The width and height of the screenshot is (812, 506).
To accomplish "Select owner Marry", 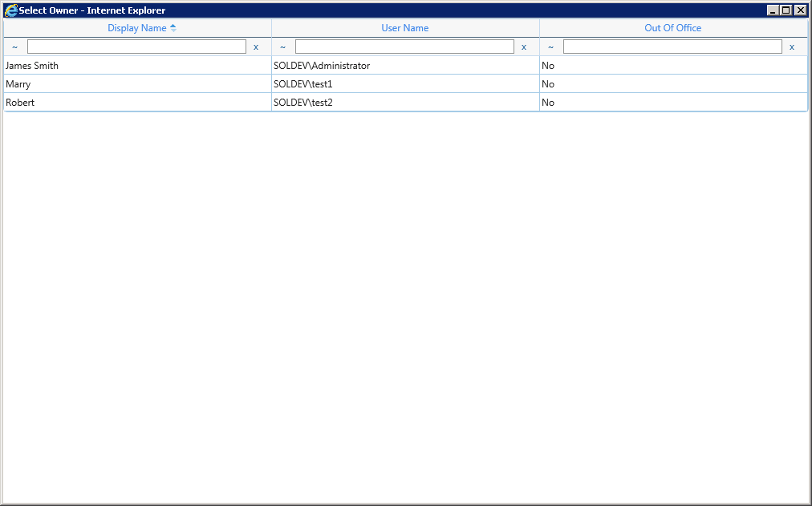I will (138, 84).
